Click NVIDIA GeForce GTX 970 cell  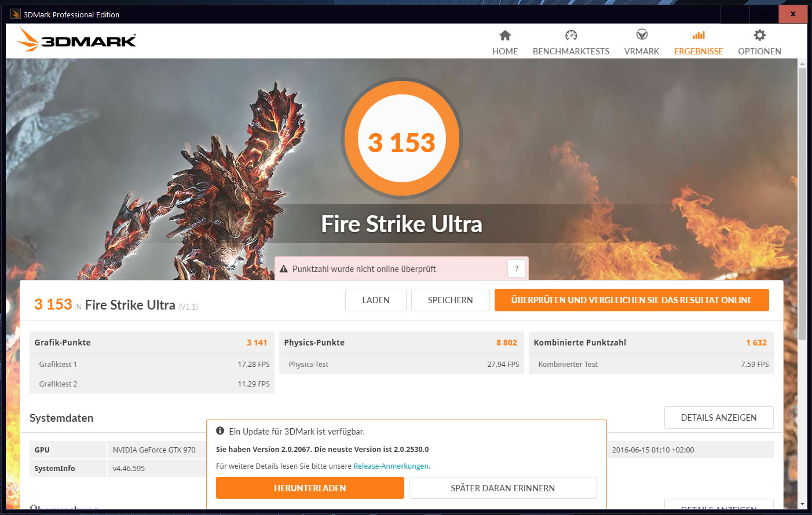154,450
